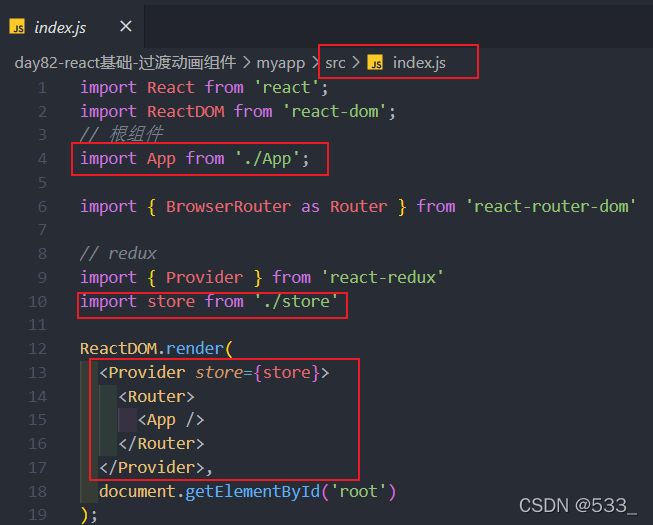
Task: Click the JS icon in the breadcrumb
Action: pyautogui.click(x=375, y=63)
